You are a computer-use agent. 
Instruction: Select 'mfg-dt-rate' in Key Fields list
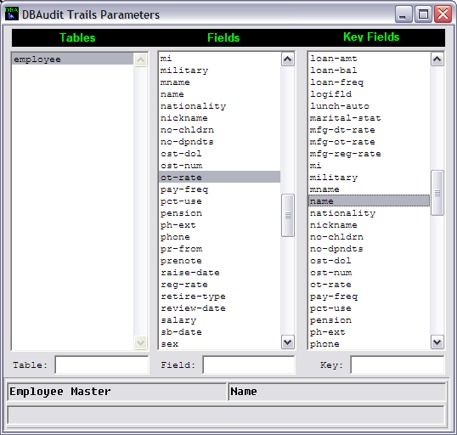tap(369, 130)
